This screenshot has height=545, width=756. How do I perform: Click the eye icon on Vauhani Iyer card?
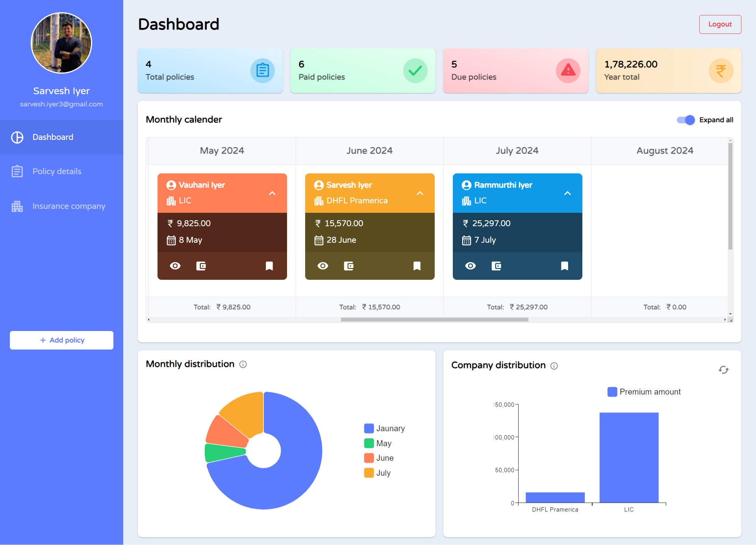coord(175,266)
